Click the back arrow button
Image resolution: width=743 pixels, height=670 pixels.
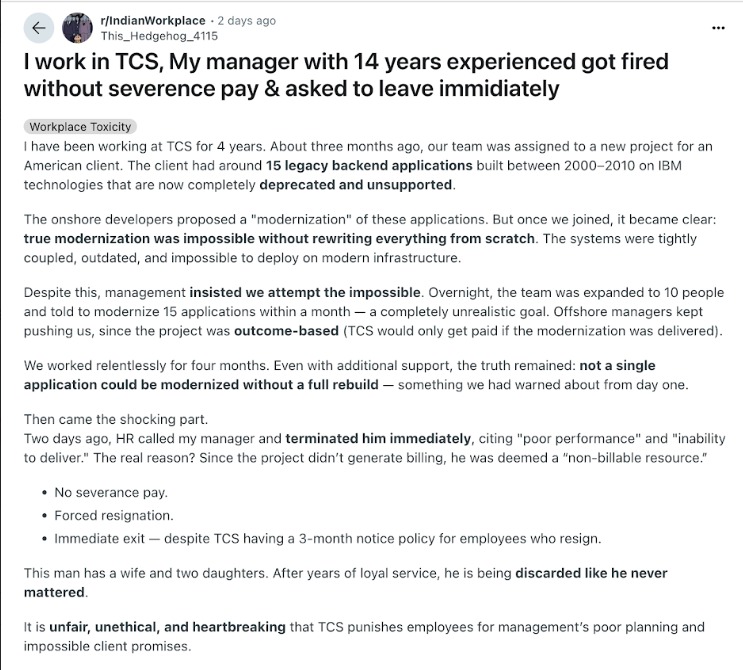[x=38, y=28]
